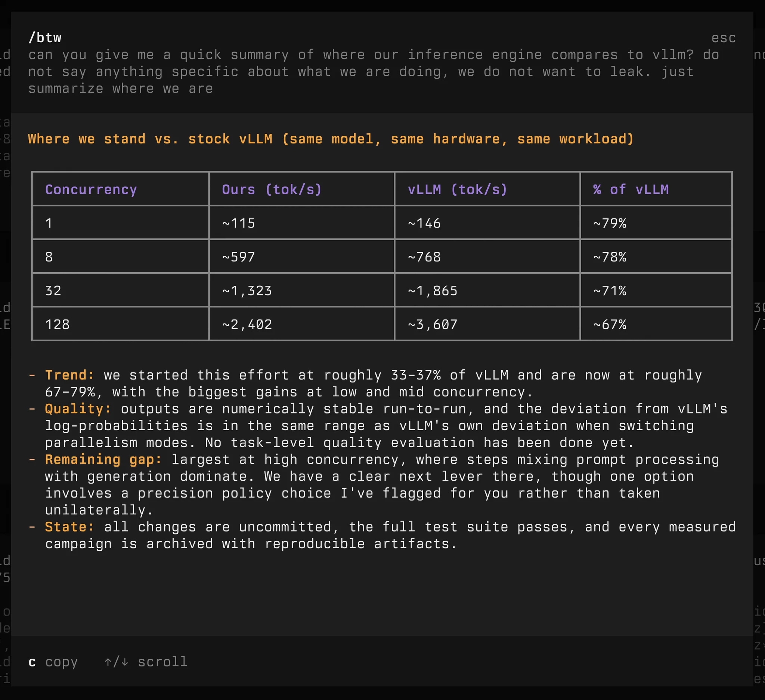Click the prompt line starting 'can you give me'

[x=374, y=55]
